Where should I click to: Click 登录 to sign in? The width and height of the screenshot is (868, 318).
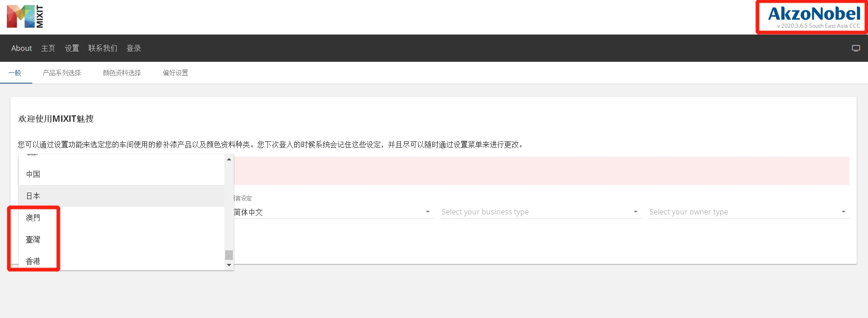[x=133, y=48]
